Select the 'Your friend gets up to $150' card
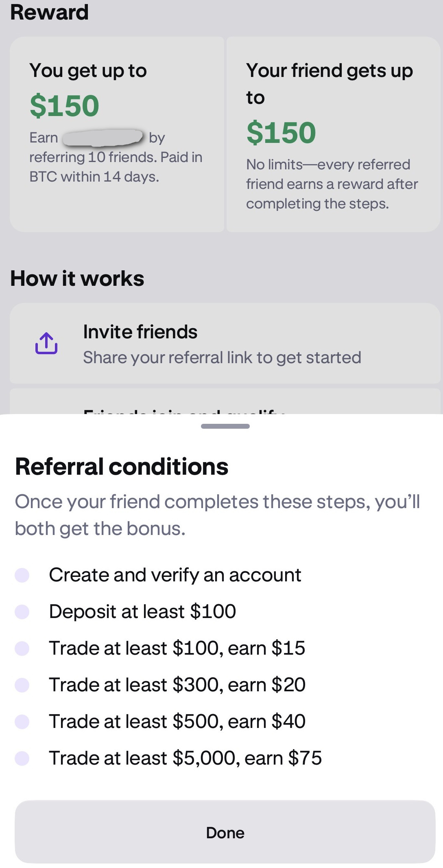The image size is (443, 868). (x=330, y=134)
